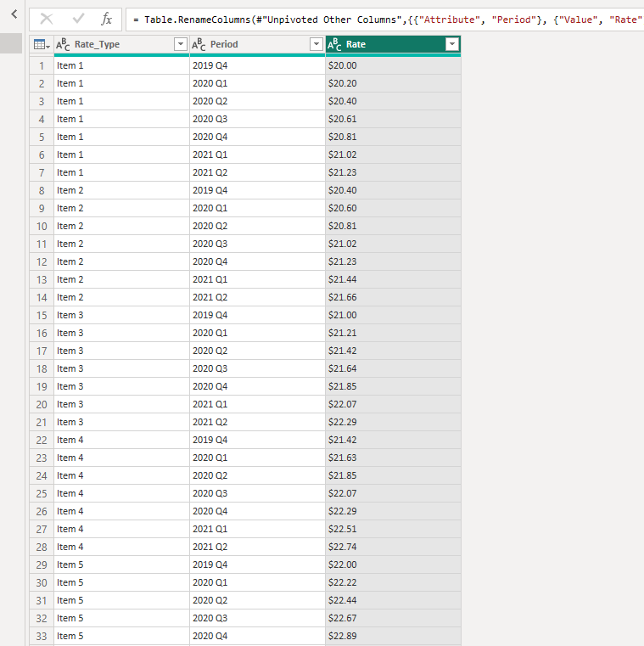This screenshot has width=644, height=646.
Task: Open the Rate_Type column filter dropdown
Action: [x=181, y=44]
